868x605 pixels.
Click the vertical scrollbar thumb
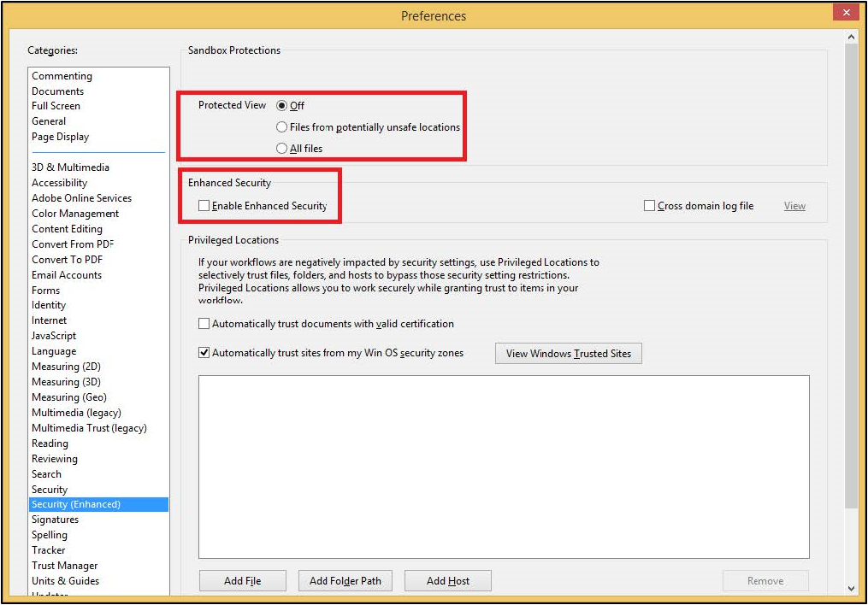tap(851, 275)
